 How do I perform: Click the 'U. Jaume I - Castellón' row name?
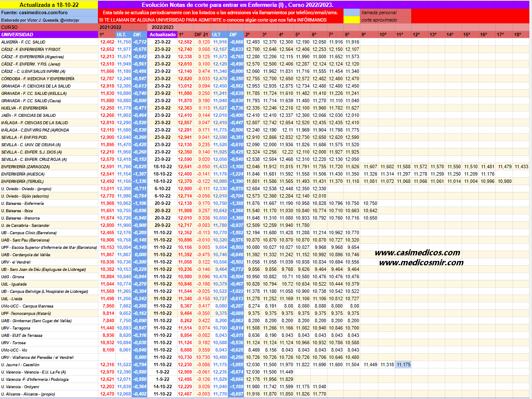[20, 364]
